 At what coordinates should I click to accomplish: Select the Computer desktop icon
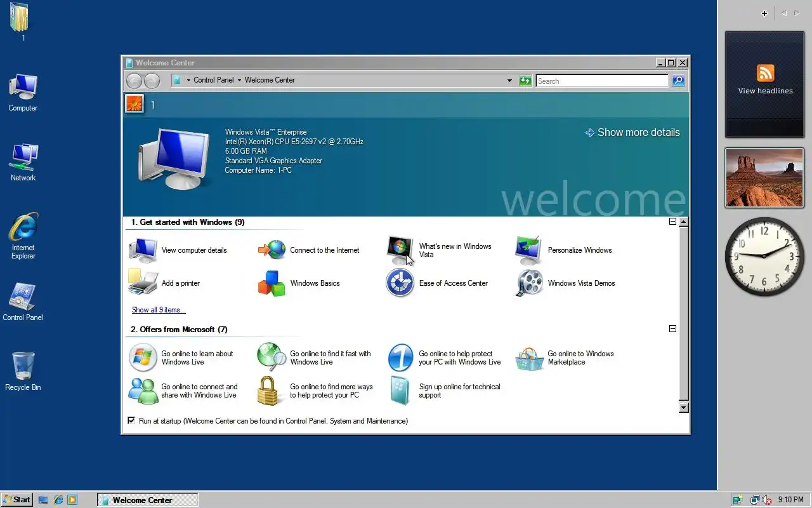23,93
